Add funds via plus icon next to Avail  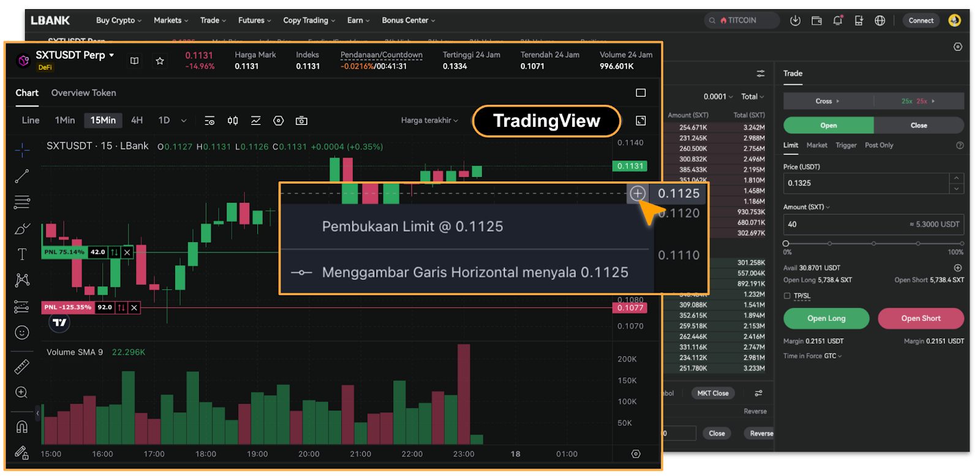958,268
